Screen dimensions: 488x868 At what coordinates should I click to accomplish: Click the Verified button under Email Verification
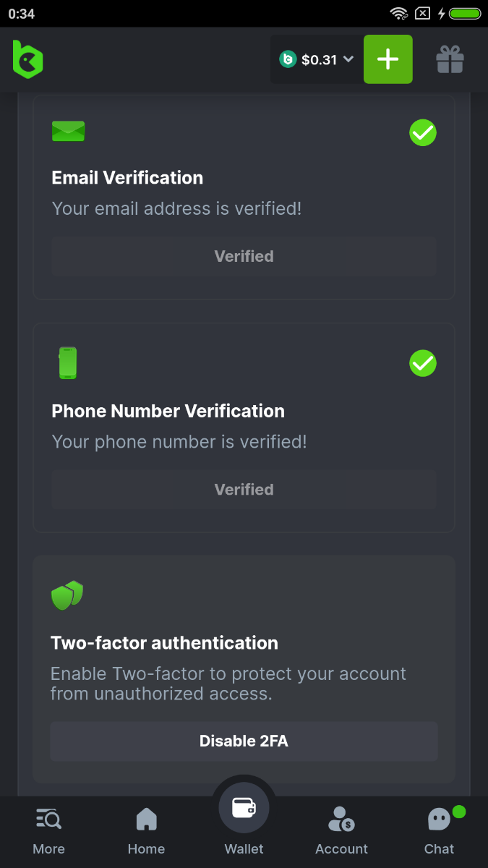coord(244,256)
